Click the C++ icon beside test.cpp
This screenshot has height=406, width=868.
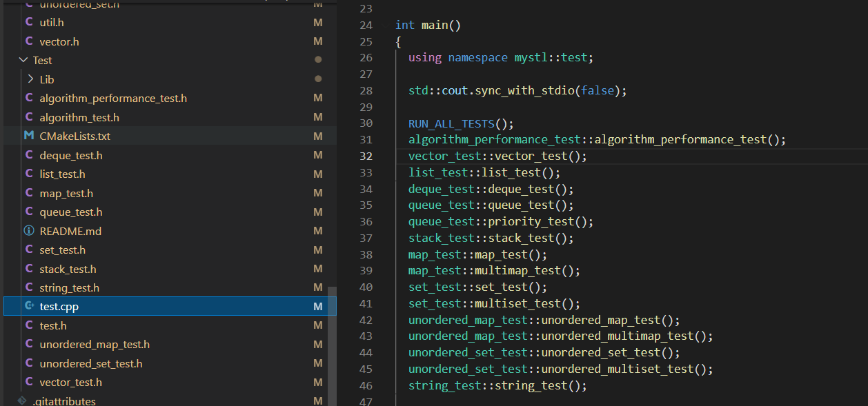(x=29, y=306)
